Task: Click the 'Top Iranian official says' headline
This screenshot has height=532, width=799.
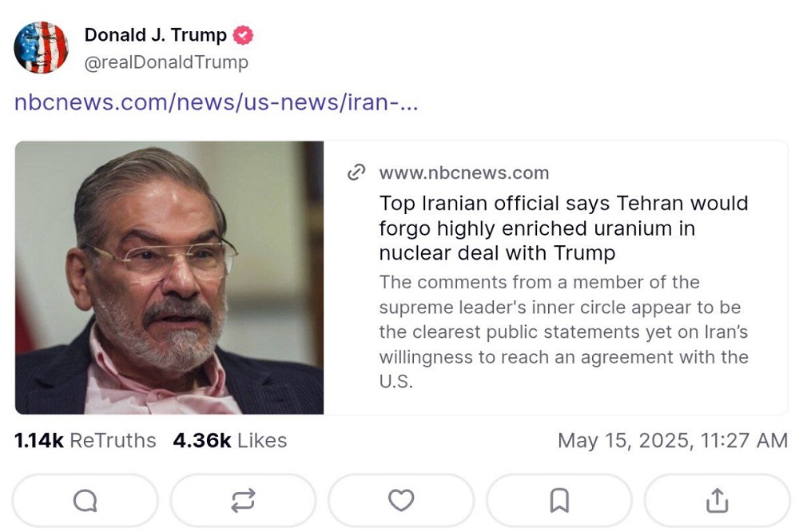Action: coord(563,203)
